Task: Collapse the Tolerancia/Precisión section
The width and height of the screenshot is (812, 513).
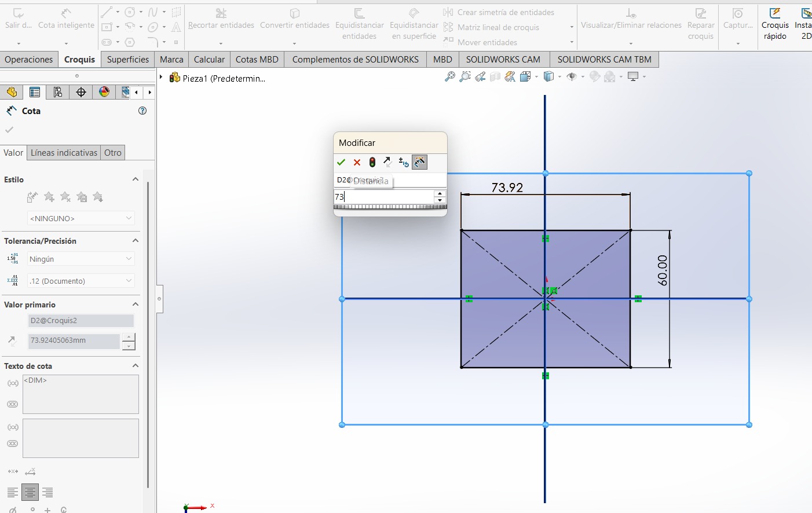Action: (x=136, y=241)
